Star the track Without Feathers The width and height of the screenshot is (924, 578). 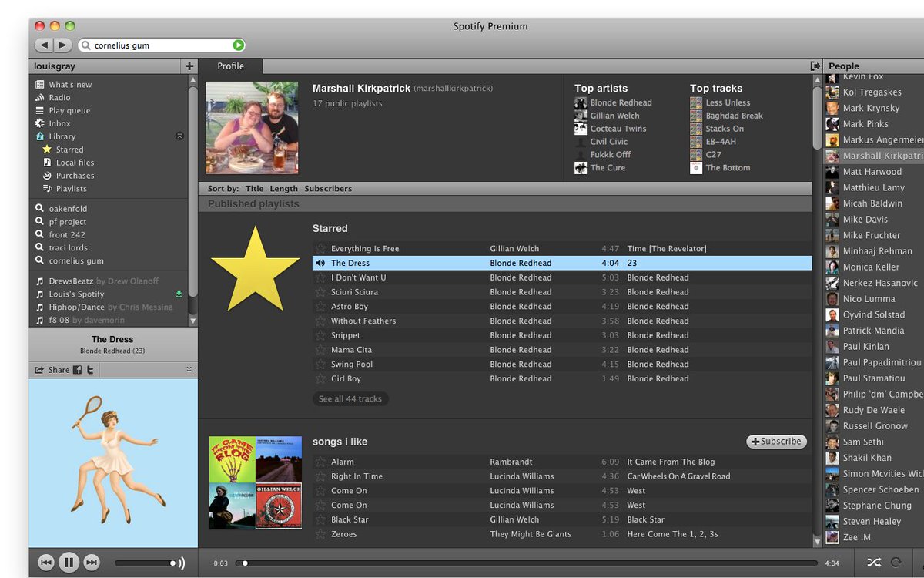point(320,321)
